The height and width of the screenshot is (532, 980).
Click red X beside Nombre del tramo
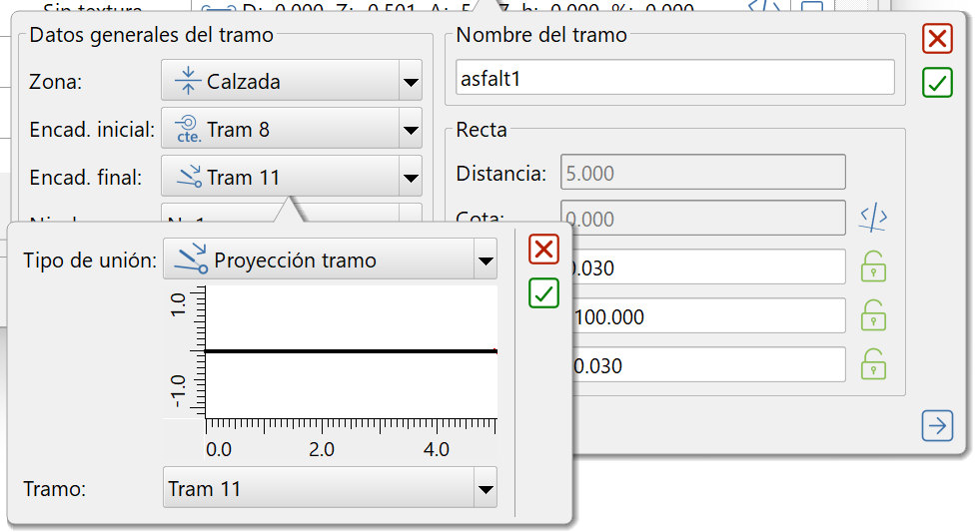937,40
